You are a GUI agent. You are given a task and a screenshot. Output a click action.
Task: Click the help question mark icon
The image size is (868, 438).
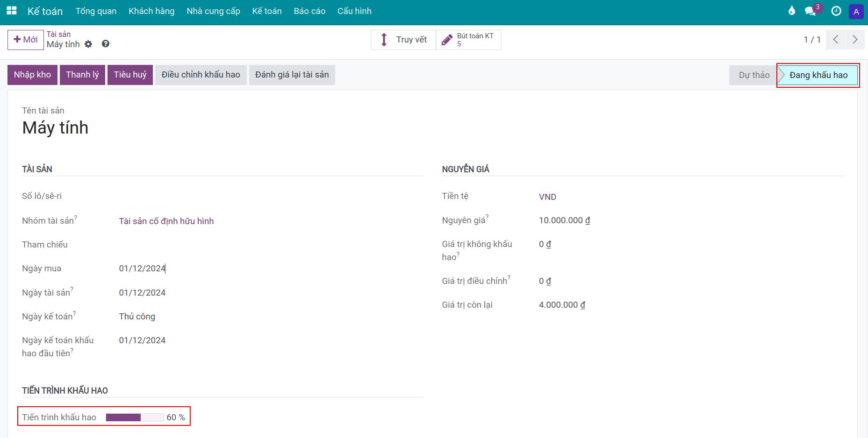[x=106, y=44]
